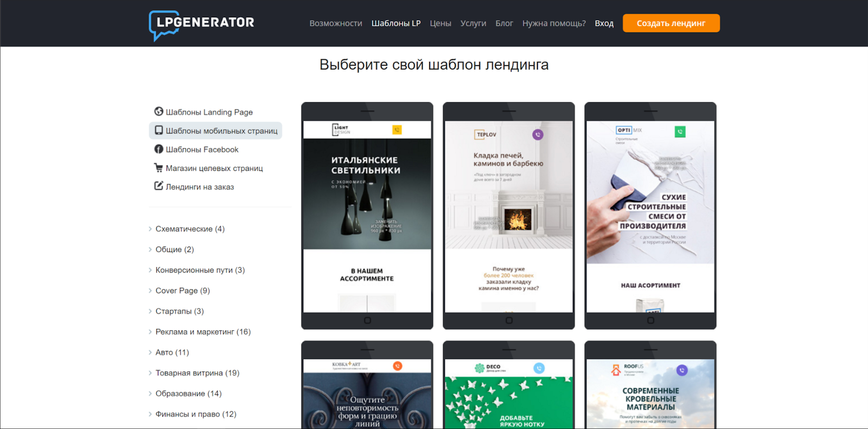This screenshot has width=868, height=429.
Task: Open the Сухие строительные смеси template preview
Action: coord(650,216)
